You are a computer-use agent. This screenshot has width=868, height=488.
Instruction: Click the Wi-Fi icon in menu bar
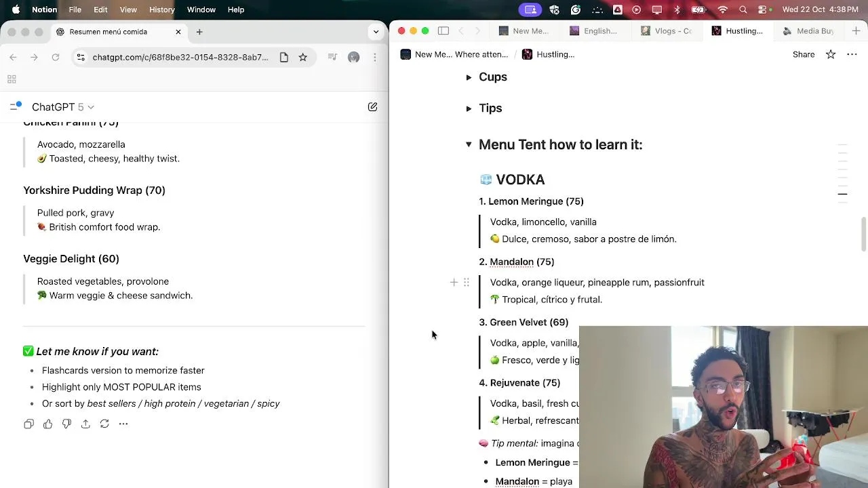(723, 9)
